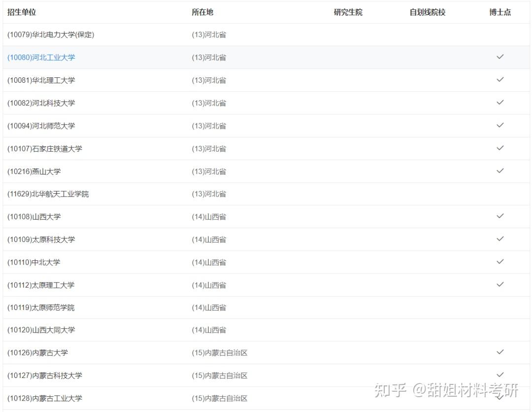The image size is (532, 412).
Task: Click 博士点 checkmark for 太原科技大学
Action: [500, 239]
